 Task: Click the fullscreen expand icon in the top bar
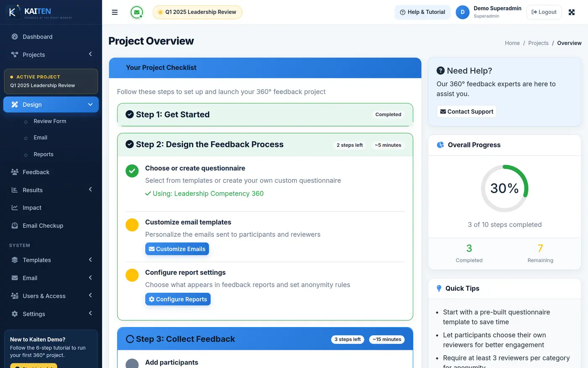point(572,12)
